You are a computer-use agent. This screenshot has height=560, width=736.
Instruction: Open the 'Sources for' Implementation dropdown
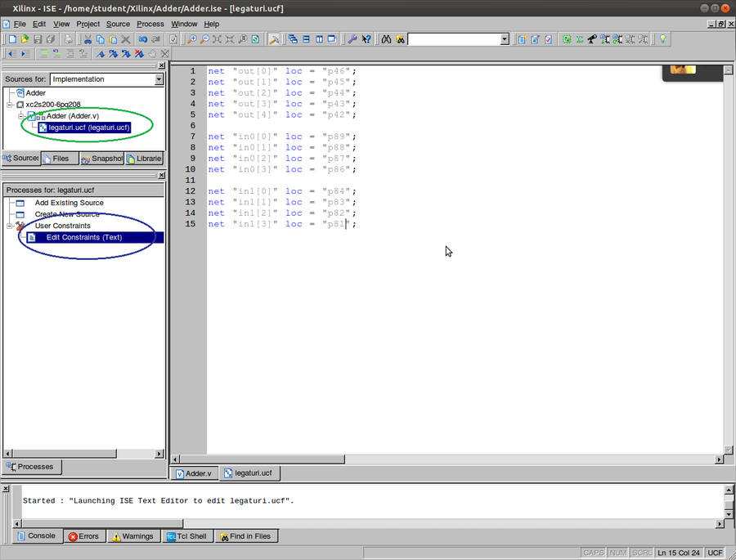[159, 79]
